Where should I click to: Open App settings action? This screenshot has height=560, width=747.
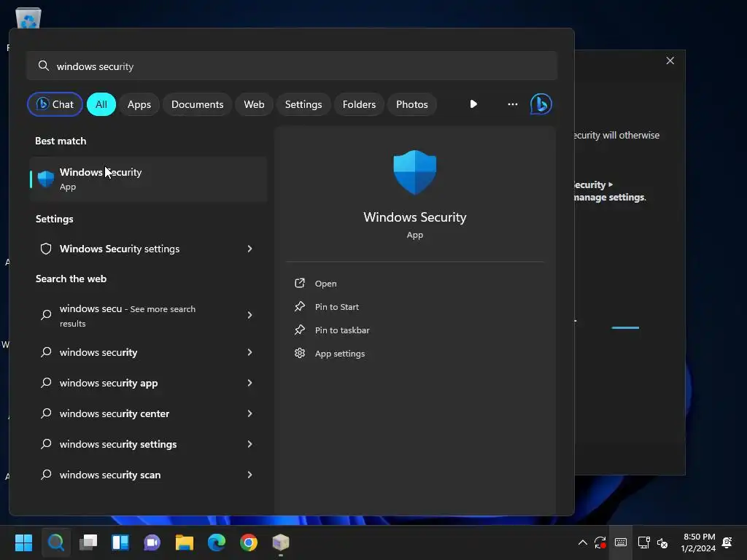pos(340,354)
